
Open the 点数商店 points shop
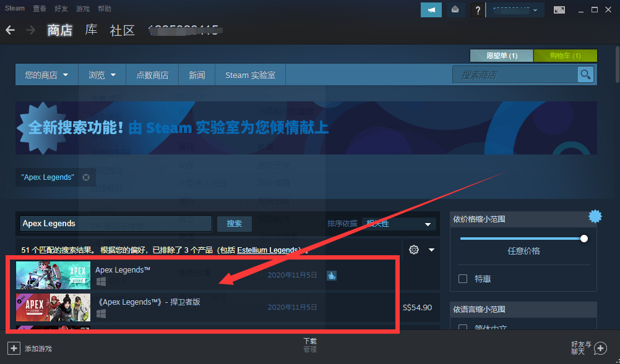click(x=152, y=75)
